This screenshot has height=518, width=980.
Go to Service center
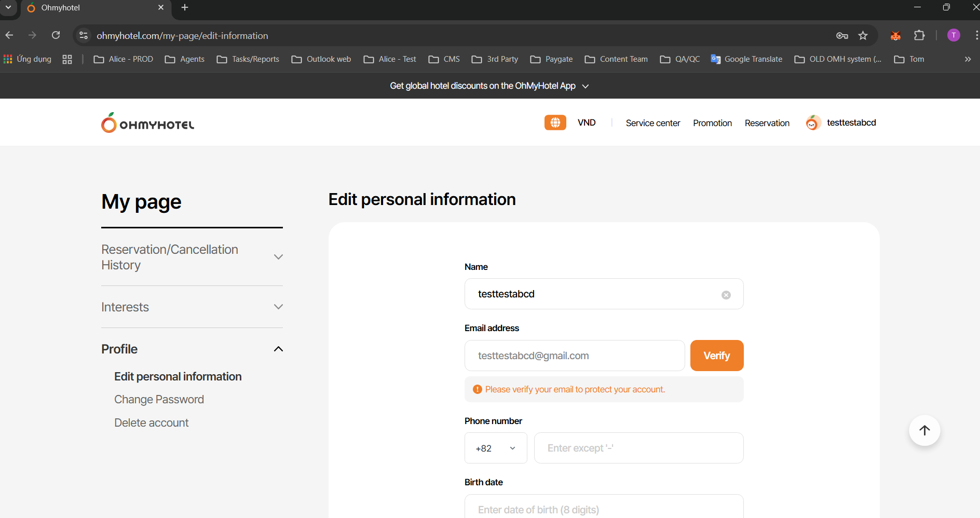652,123
